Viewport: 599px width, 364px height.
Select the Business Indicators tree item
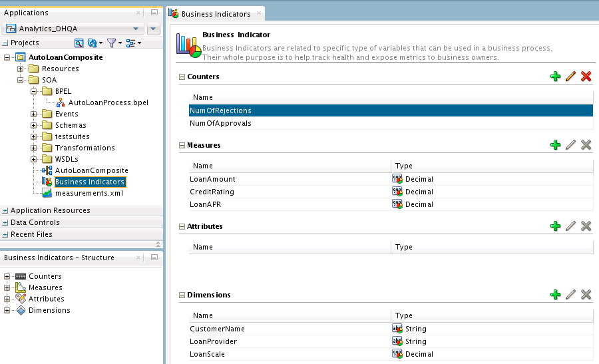(90, 182)
